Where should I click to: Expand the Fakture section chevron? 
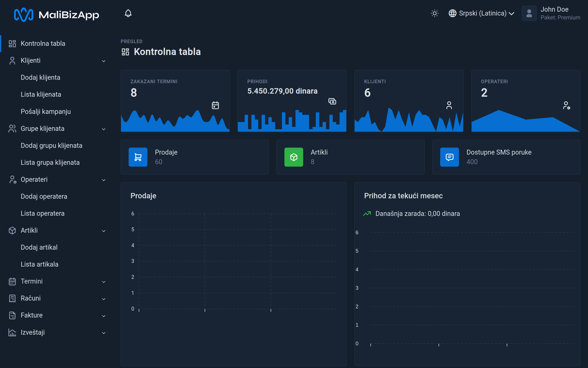104,316
